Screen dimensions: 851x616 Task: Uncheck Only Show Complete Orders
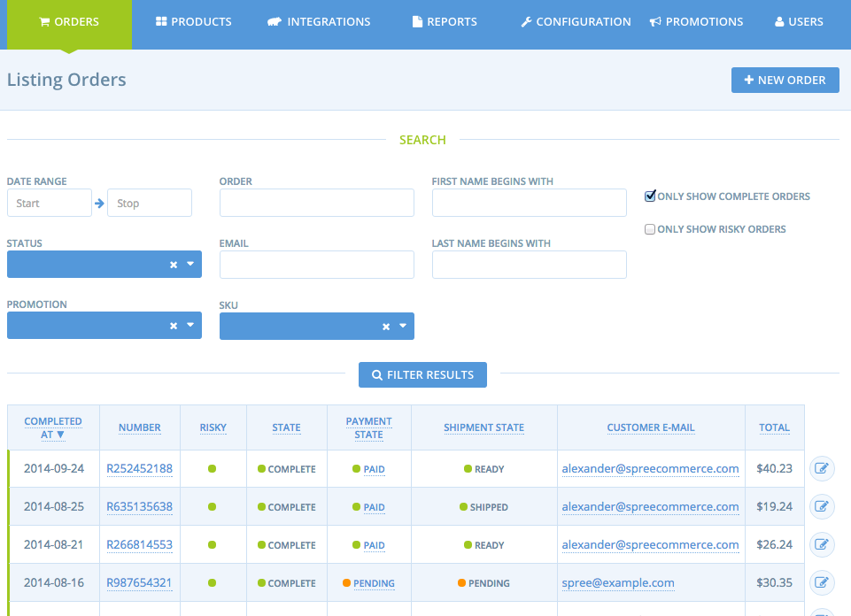tap(650, 196)
